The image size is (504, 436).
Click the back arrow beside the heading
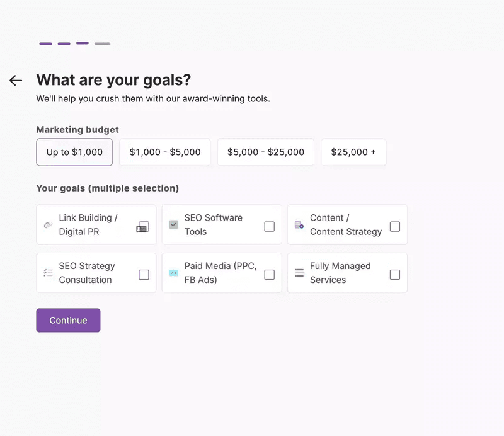[15, 80]
